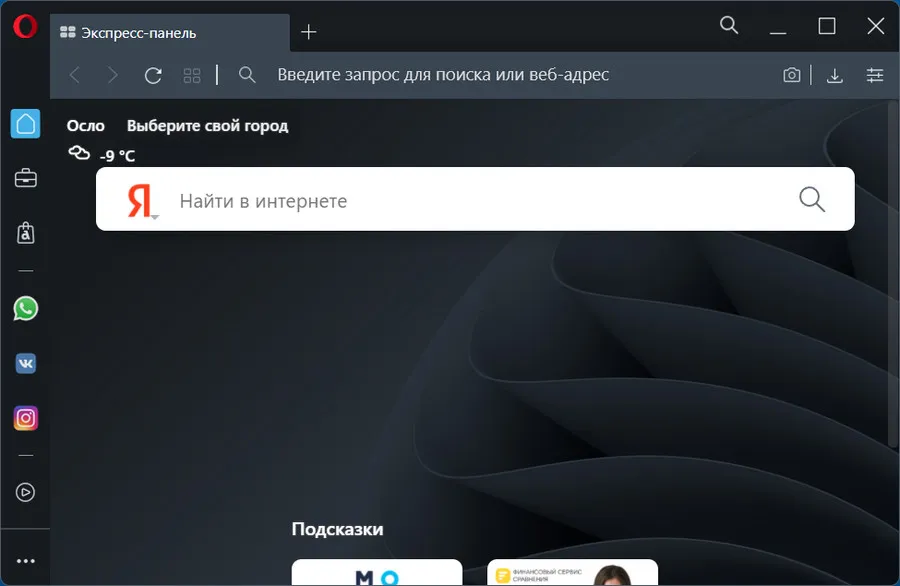The image size is (900, 586).
Task: Open the downloads panel
Action: [835, 75]
